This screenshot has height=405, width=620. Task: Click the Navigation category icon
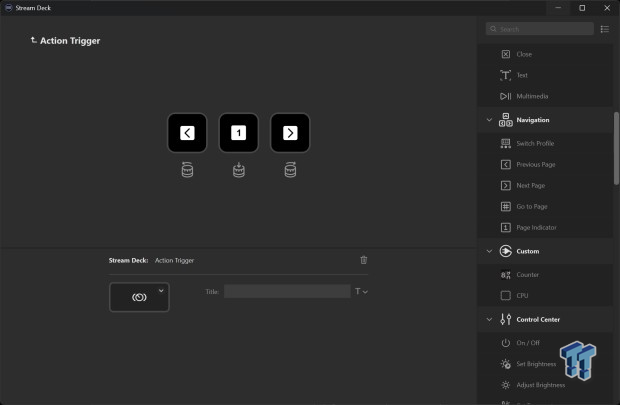pyautogui.click(x=505, y=120)
